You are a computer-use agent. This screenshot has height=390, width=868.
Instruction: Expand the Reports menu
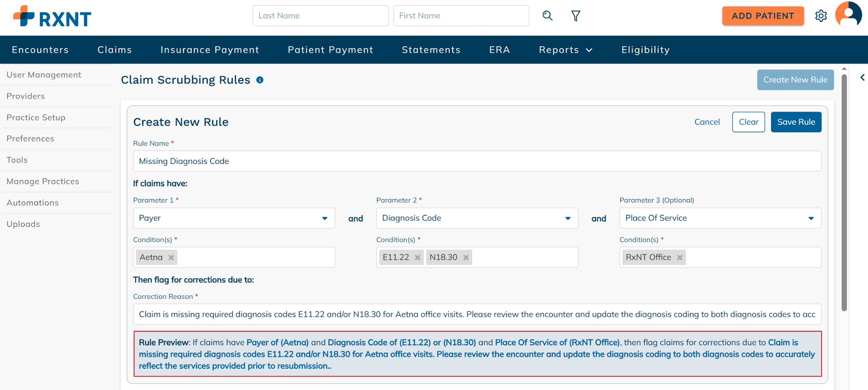pos(565,50)
